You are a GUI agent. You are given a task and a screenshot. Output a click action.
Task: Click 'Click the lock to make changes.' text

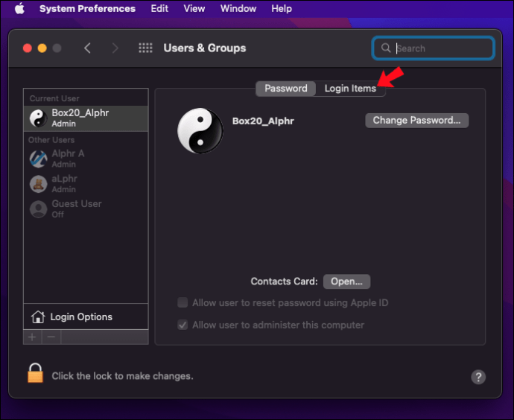coord(122,376)
